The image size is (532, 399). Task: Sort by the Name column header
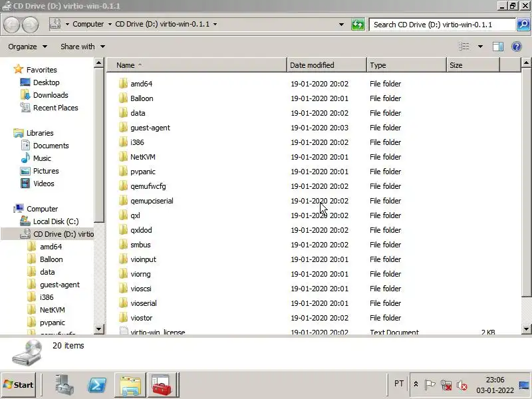point(197,65)
